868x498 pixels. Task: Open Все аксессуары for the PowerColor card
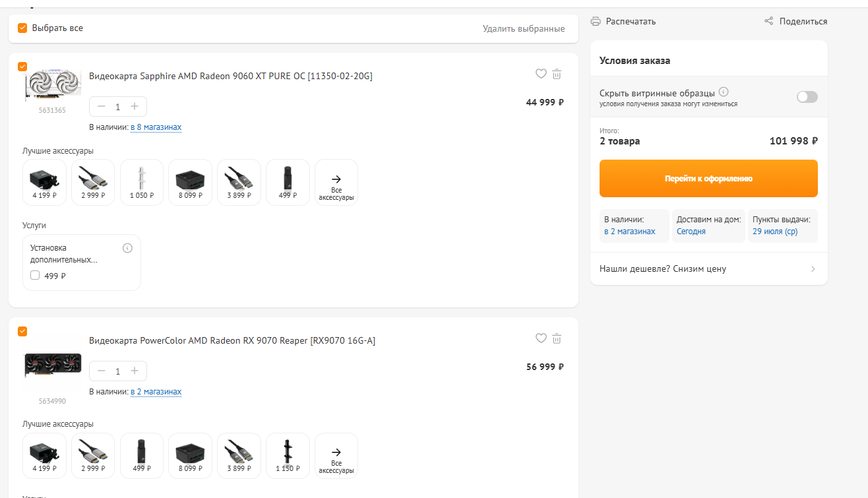[336, 456]
